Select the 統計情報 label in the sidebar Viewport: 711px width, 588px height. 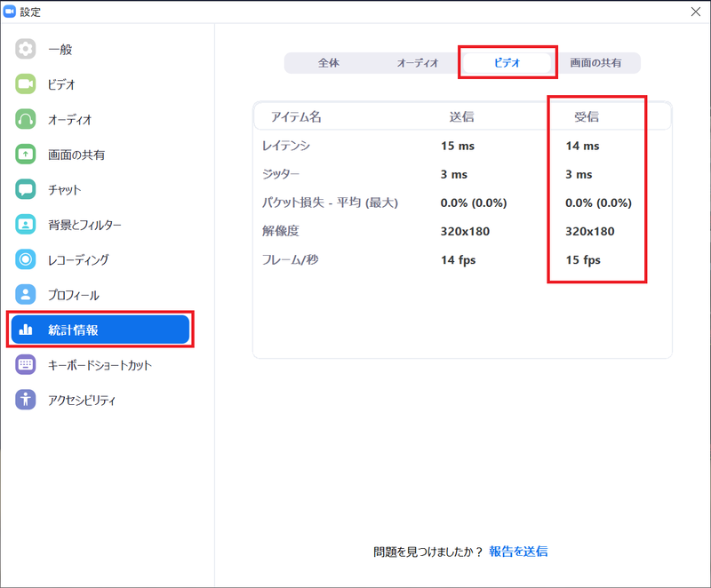(x=73, y=330)
